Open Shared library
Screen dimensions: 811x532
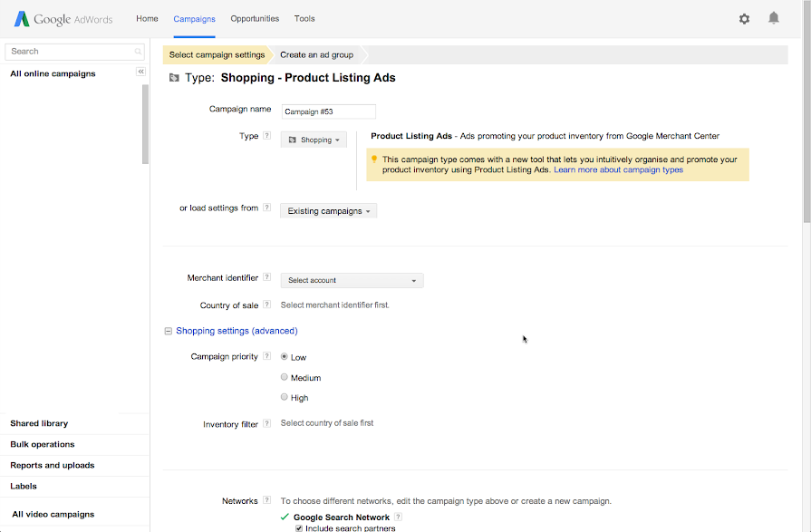(39, 423)
